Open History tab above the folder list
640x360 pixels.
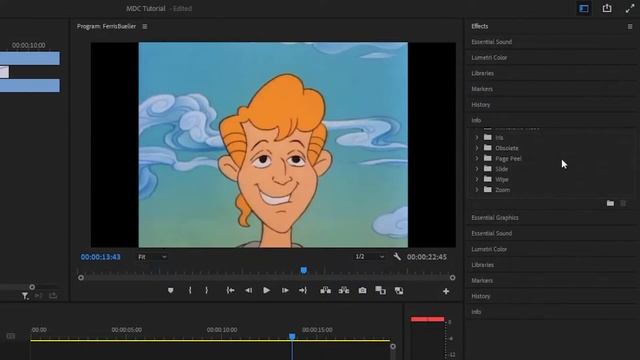click(480, 105)
